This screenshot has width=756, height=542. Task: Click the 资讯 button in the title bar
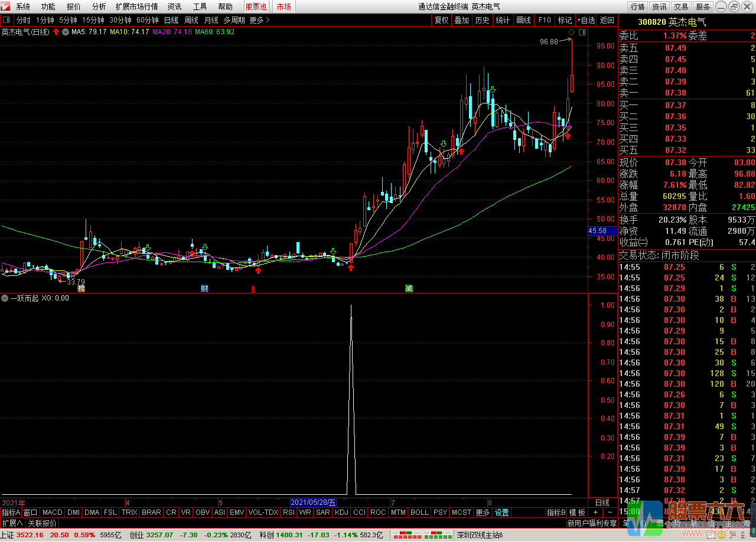click(x=659, y=7)
